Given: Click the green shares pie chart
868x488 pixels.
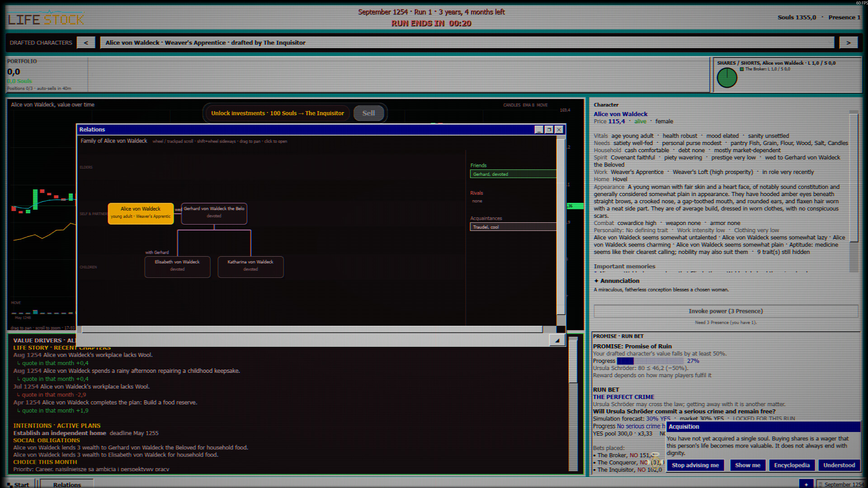Looking at the screenshot, I should [727, 78].
